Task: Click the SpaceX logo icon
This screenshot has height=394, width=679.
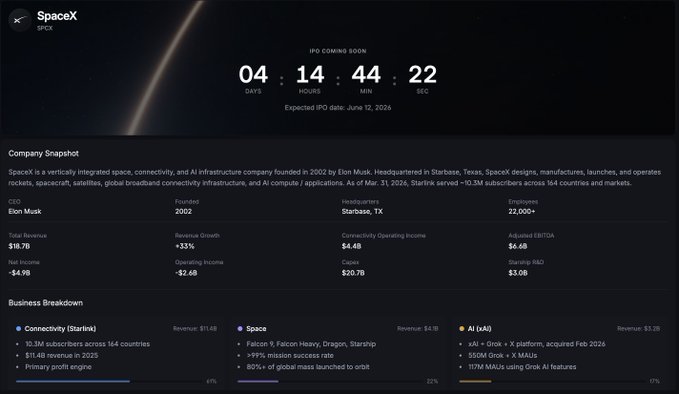Action: click(x=19, y=20)
